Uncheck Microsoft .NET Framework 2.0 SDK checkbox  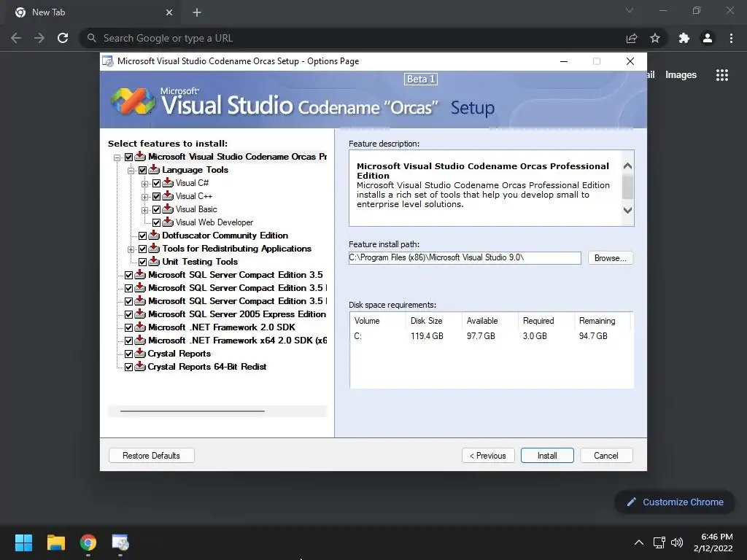point(128,327)
